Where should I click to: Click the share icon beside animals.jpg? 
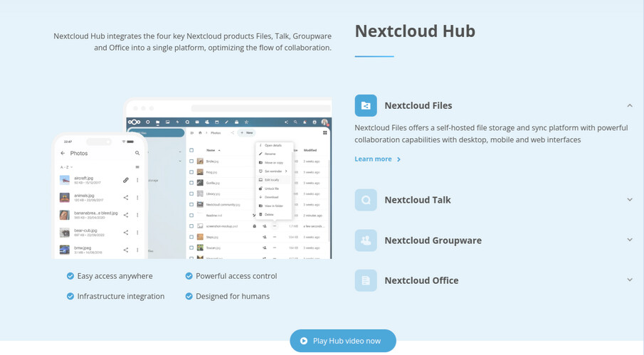126,198
